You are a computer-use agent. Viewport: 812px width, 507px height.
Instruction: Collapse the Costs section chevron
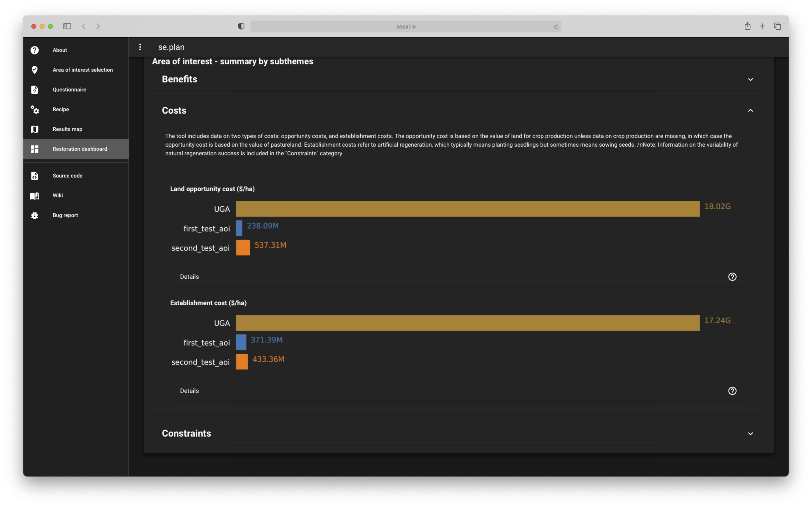[x=750, y=110]
